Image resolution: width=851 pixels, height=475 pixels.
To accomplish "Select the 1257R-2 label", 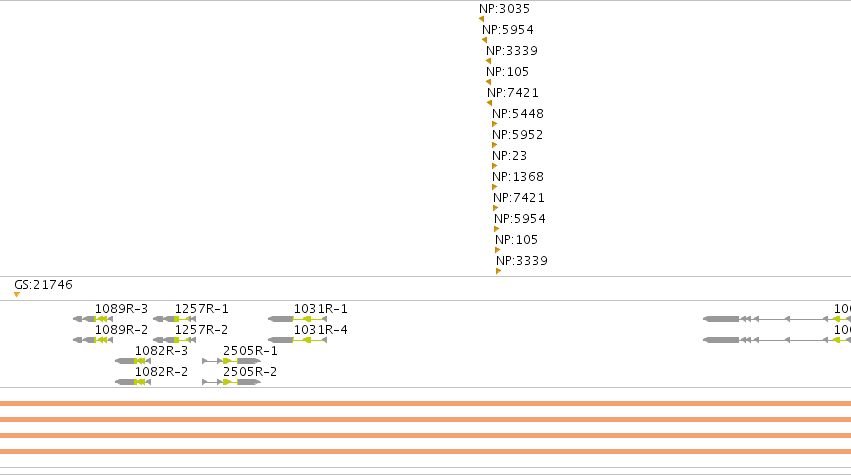I will 201,330.
